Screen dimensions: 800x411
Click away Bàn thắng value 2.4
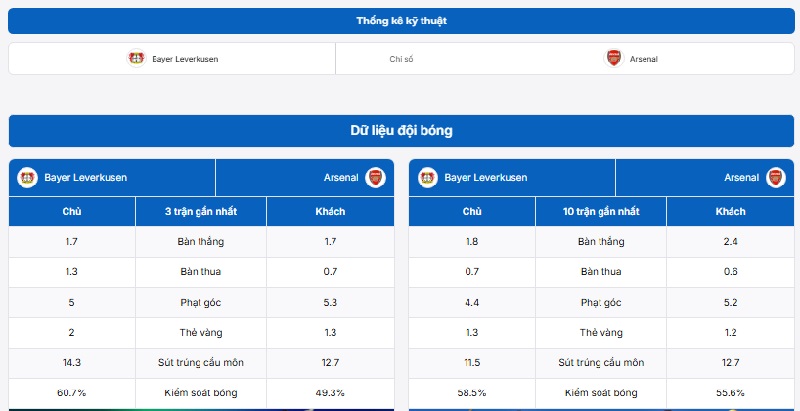(731, 242)
